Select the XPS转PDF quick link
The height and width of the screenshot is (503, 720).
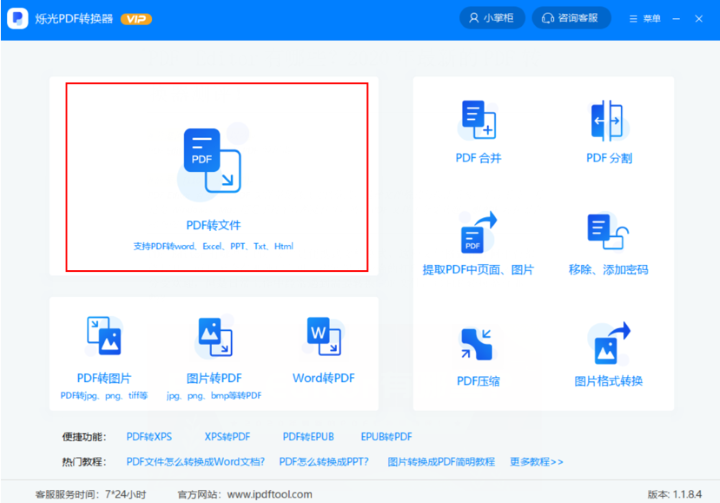point(227,437)
